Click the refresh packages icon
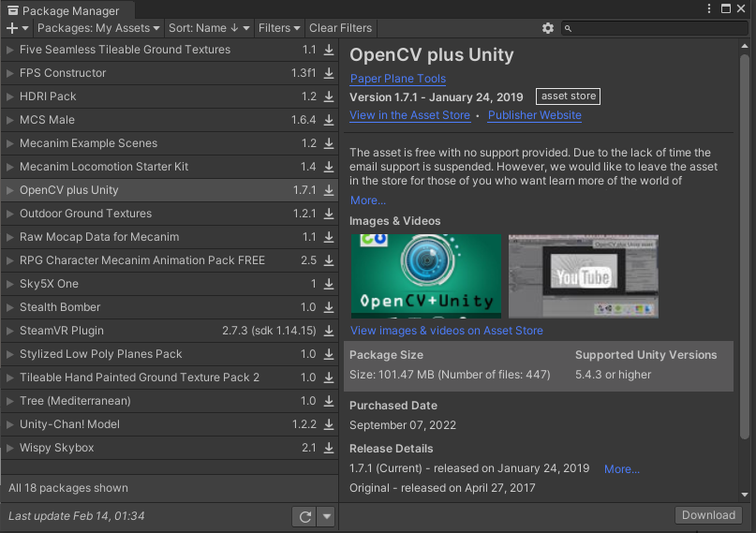The height and width of the screenshot is (533, 756). pyautogui.click(x=304, y=517)
